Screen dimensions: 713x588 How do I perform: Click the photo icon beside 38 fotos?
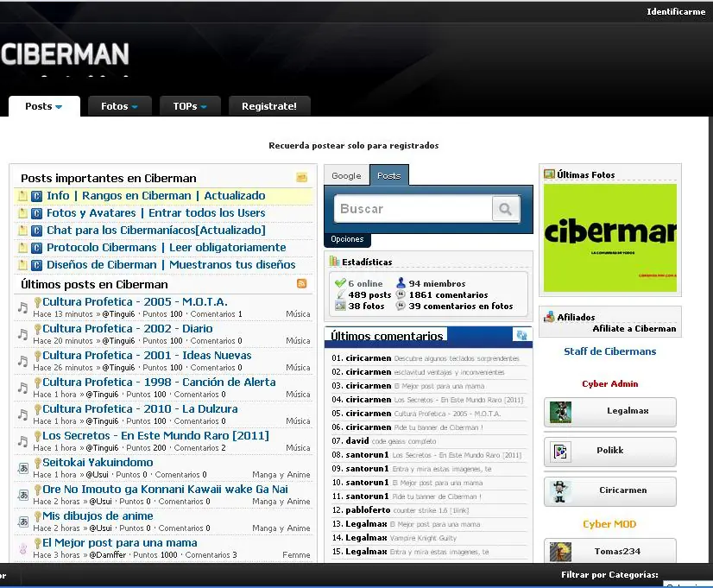click(x=340, y=306)
